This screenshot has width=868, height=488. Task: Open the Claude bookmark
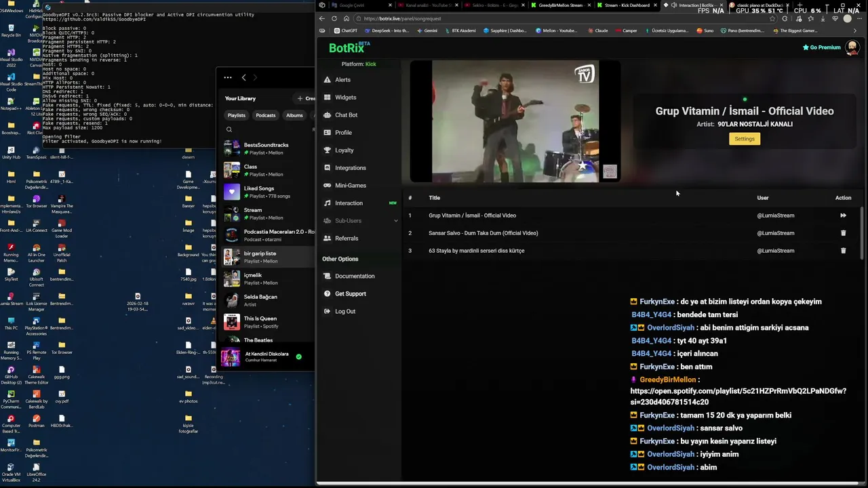click(597, 30)
